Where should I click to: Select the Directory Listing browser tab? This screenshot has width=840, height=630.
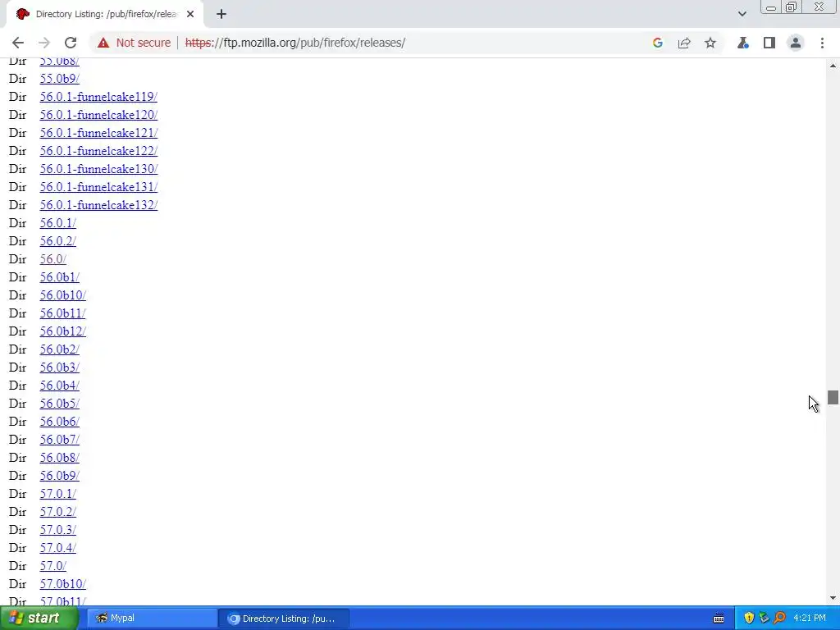(105, 14)
